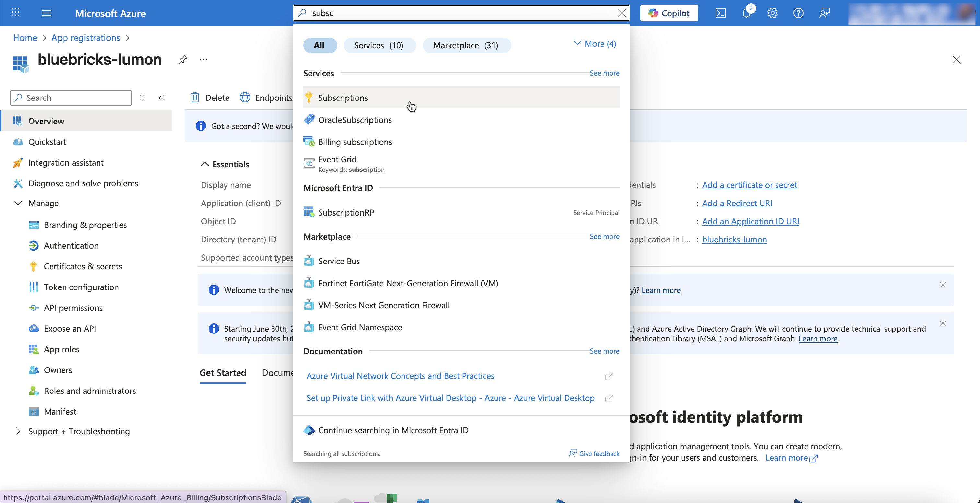Click the help question mark icon
Image resolution: width=980 pixels, height=503 pixels.
coord(798,13)
